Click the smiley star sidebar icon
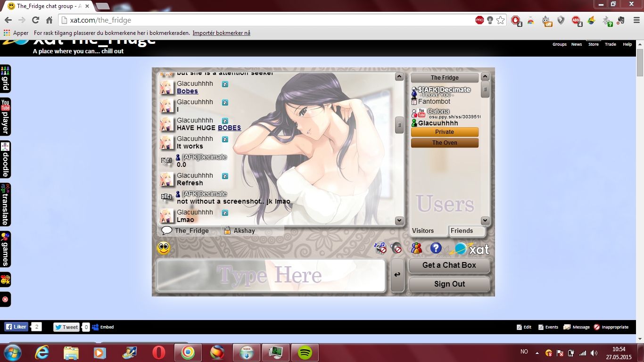Screen dimensions: 644x362 pos(5,280)
